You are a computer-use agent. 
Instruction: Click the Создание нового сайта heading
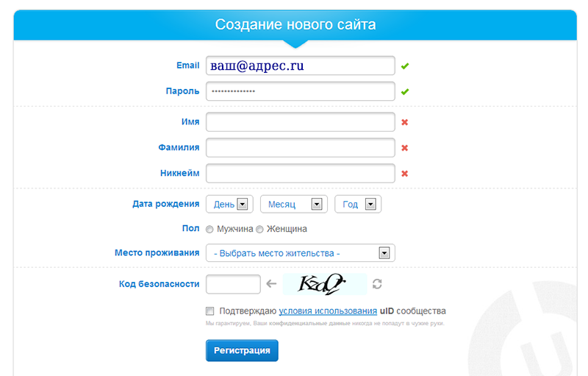(x=295, y=24)
